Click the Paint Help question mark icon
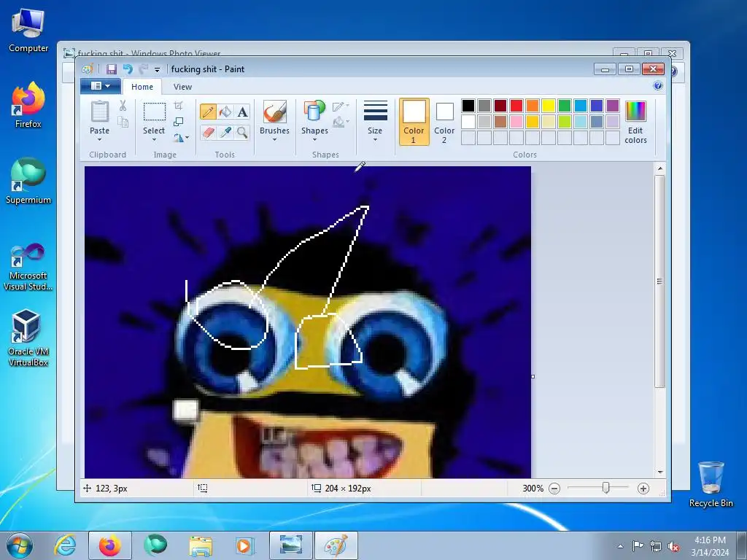 (x=658, y=86)
